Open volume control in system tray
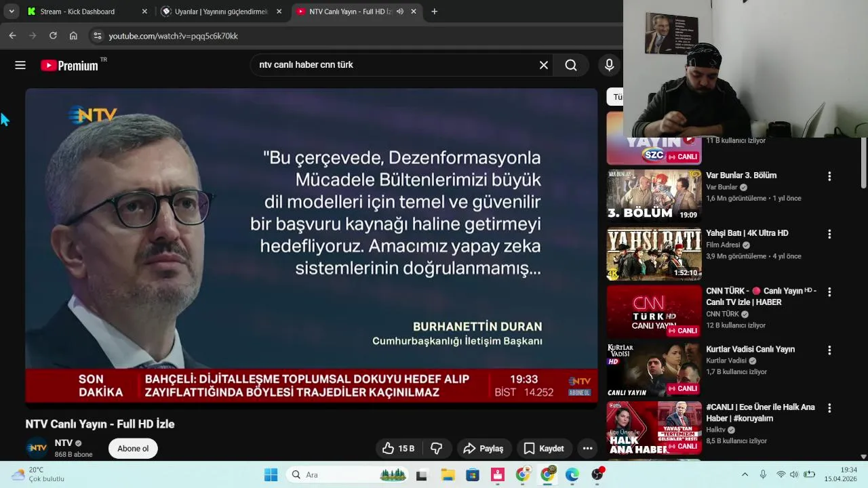The image size is (868, 488). point(794,474)
